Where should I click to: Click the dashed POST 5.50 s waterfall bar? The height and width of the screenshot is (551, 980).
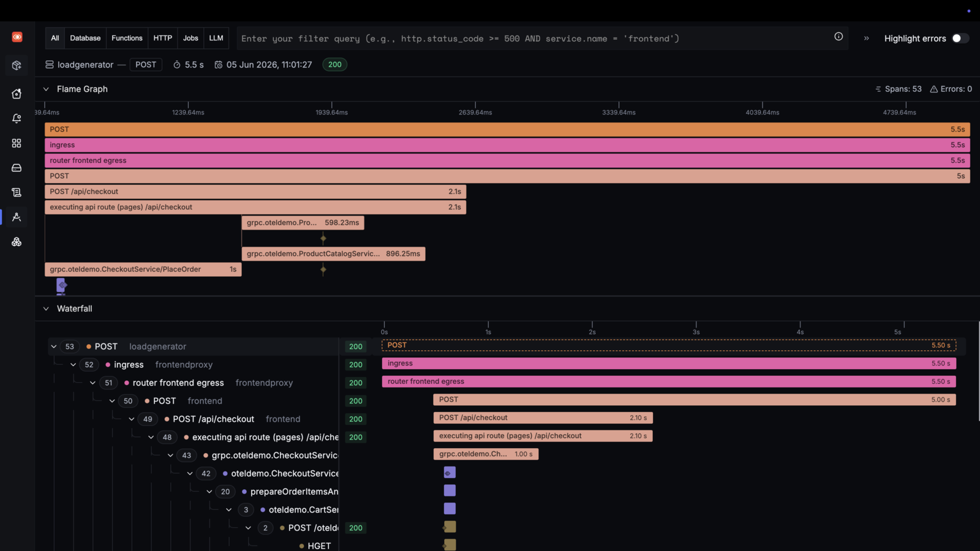(x=669, y=345)
